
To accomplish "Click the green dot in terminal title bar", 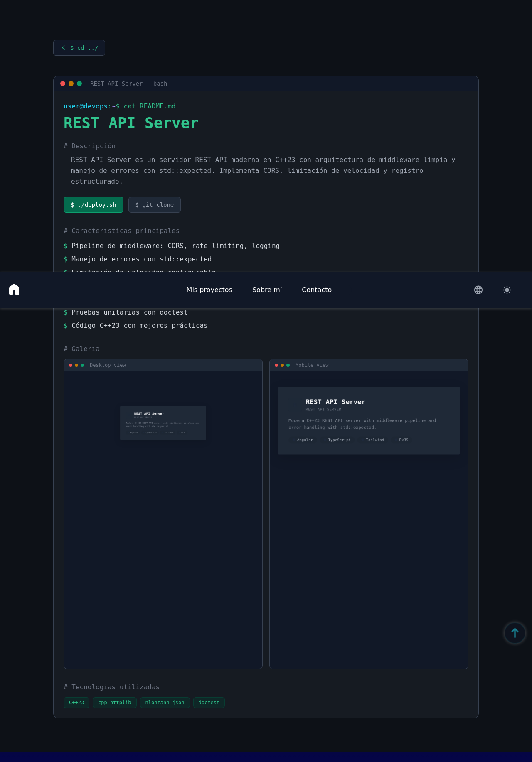I will click(x=79, y=84).
